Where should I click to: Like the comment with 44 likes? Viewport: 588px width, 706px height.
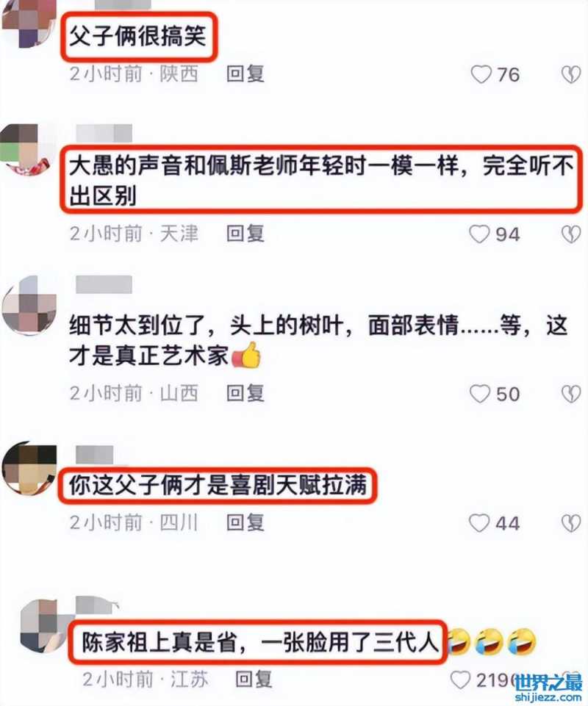tap(479, 523)
